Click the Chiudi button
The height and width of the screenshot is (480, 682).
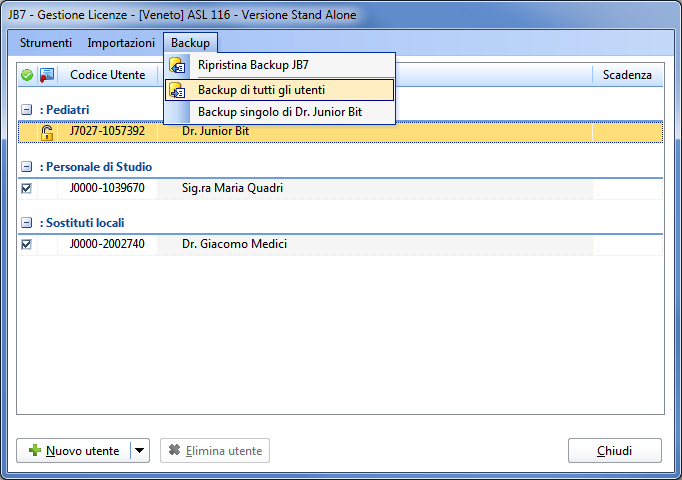(x=615, y=450)
